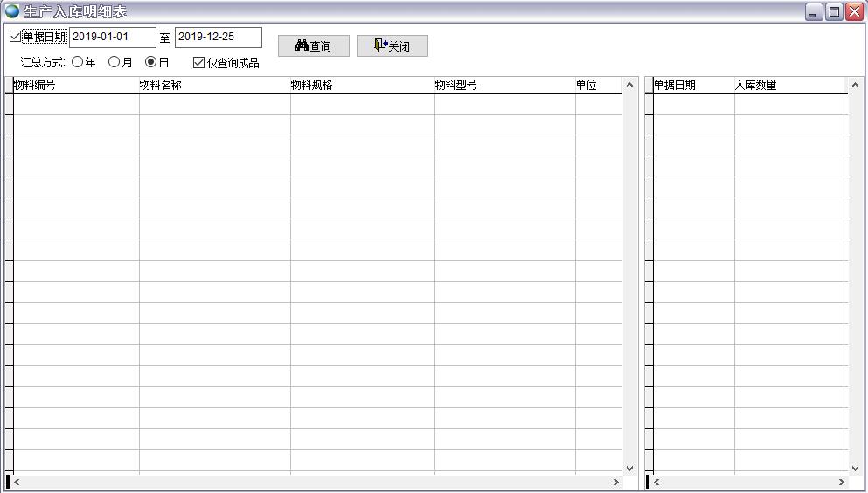Select the 月 (month) summary radio button
868x493 pixels.
(115, 62)
